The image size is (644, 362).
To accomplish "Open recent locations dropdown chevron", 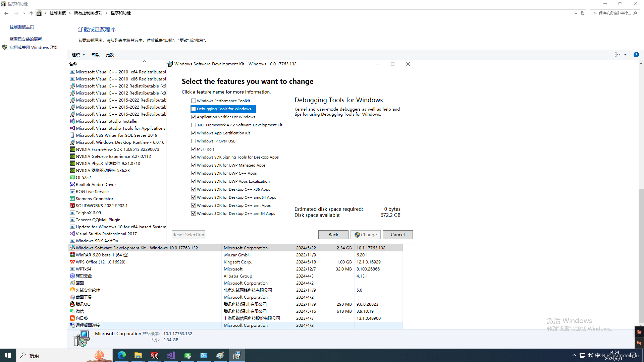I will [24, 13].
